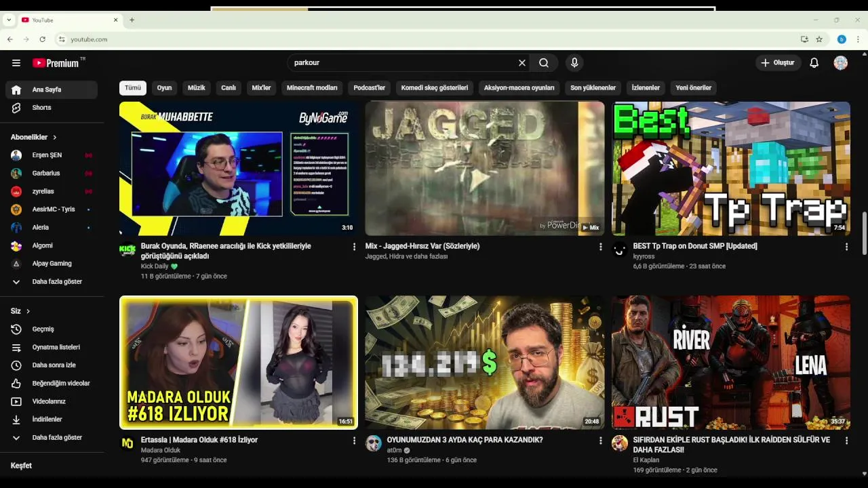The width and height of the screenshot is (868, 488).
Task: Open options menu for OYUNUMUZDAN 3 AYDA video
Action: 600,441
